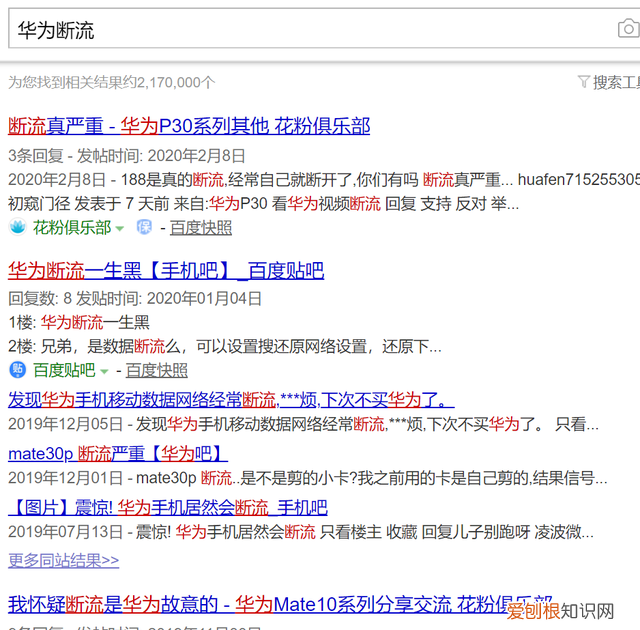Image resolution: width=640 pixels, height=630 pixels.
Task: Click the snippet dated 2019年07月13日
Action: pyautogui.click(x=301, y=532)
